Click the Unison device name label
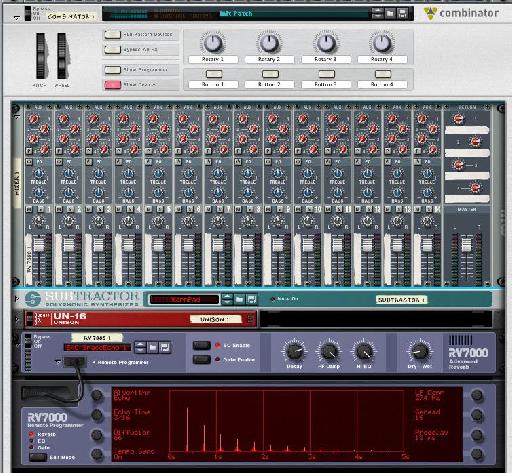The height and width of the screenshot is (473, 512). tap(215, 319)
